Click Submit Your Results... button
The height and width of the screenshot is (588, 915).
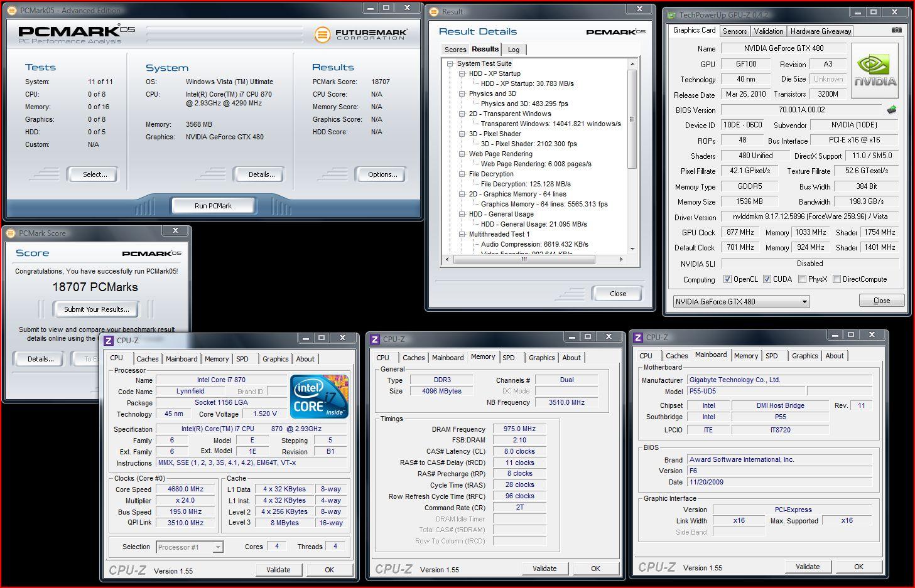(97, 309)
